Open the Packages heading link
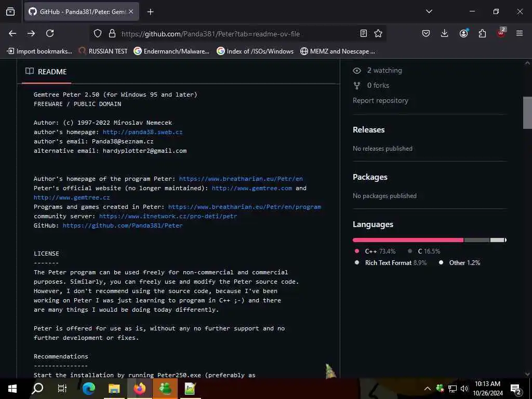The height and width of the screenshot is (399, 532). click(x=370, y=177)
